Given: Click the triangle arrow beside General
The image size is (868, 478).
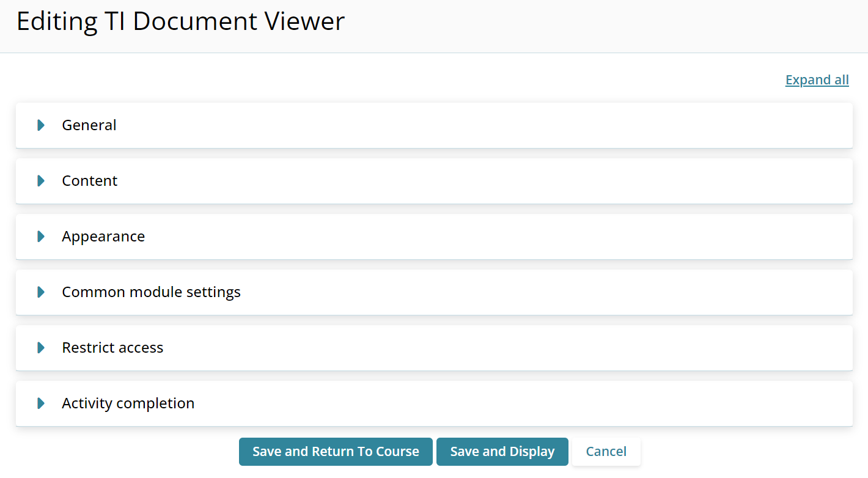Looking at the screenshot, I should (x=41, y=125).
